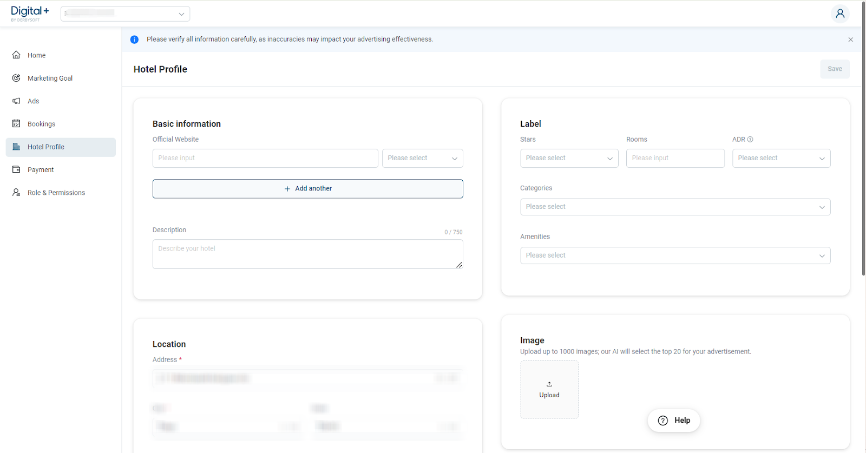Click the Add another website button
The height and width of the screenshot is (453, 866).
coord(308,188)
